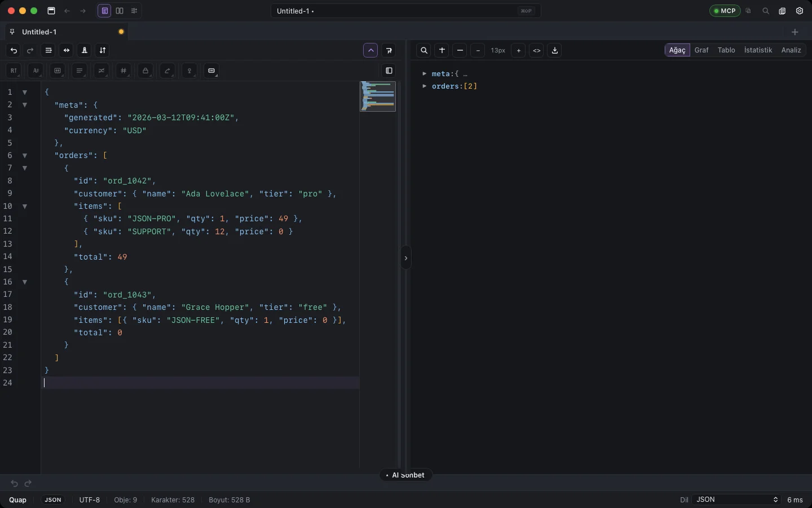Toggle the MCP status badge

tap(725, 11)
